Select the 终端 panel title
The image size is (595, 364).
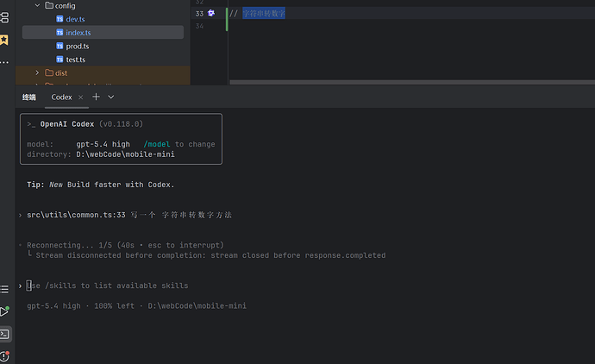coord(28,97)
